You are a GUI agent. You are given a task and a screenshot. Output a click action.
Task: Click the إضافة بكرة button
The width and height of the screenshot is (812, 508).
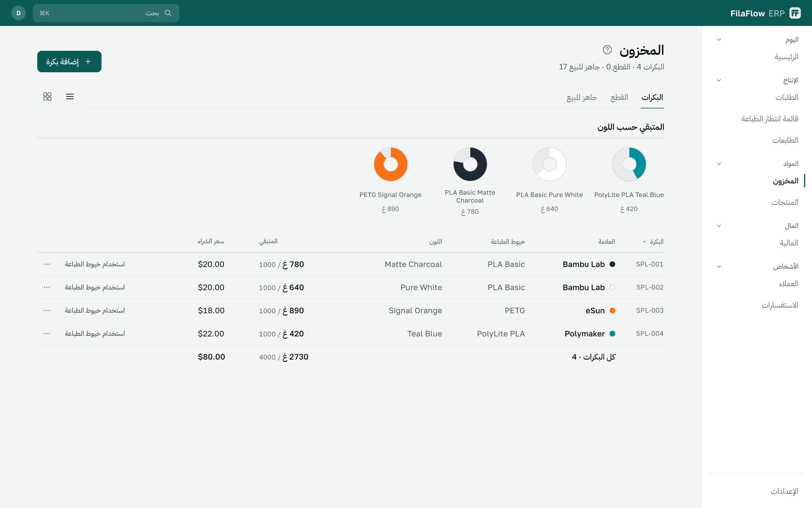tap(69, 62)
